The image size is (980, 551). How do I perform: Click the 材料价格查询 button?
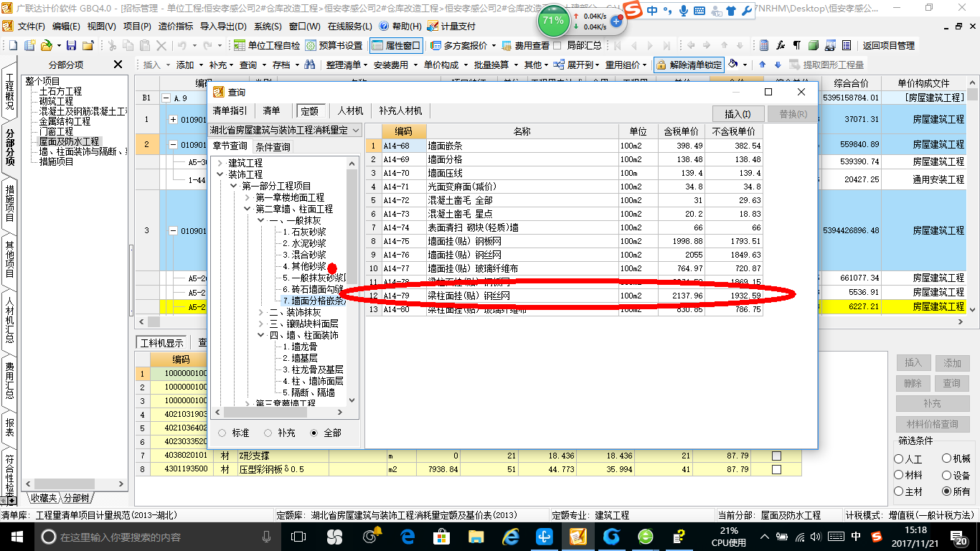tap(932, 424)
